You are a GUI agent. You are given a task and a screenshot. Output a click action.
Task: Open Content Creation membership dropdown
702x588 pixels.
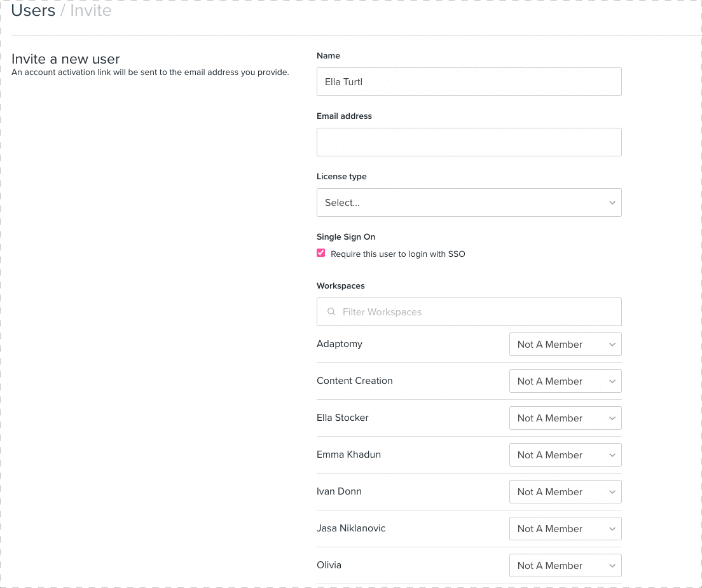[565, 381]
